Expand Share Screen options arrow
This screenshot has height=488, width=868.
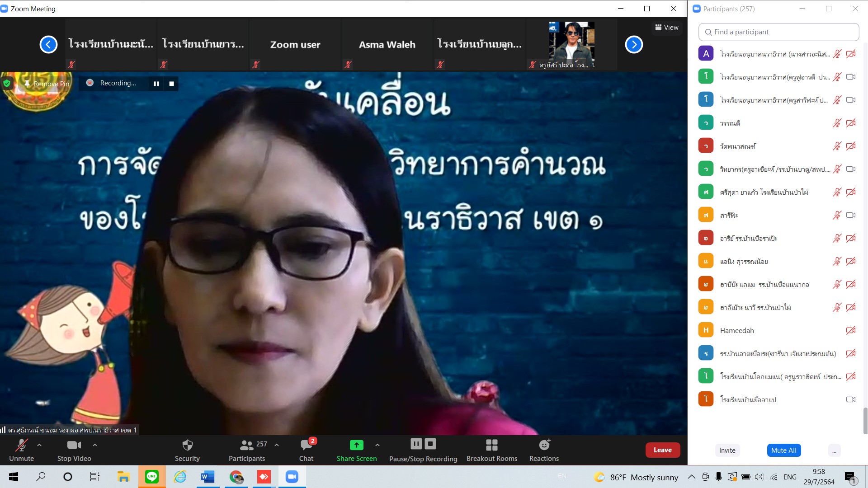(377, 445)
